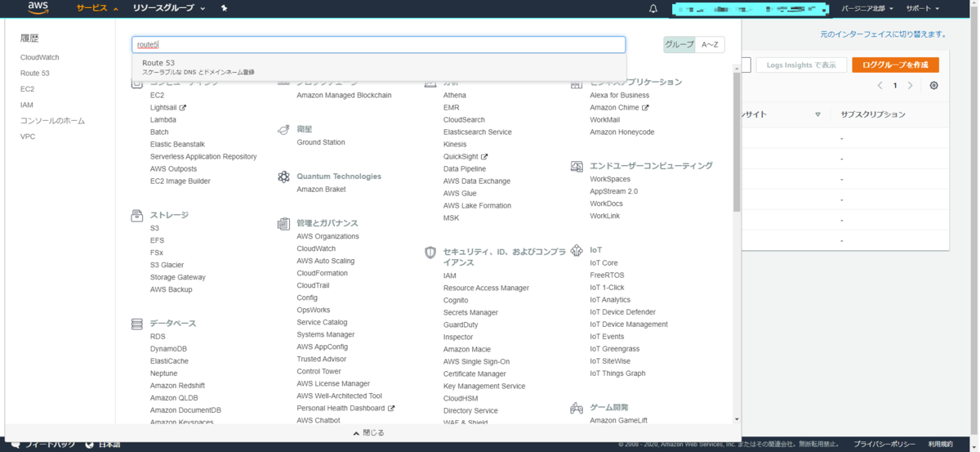This screenshot has width=980, height=452.
Task: Click the フィードバック footer link
Action: click(50, 444)
